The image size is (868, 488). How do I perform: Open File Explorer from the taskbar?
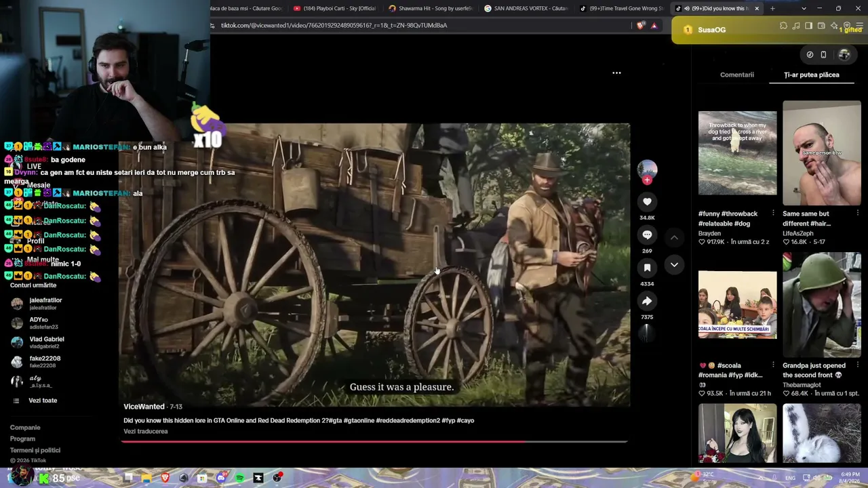(x=146, y=478)
